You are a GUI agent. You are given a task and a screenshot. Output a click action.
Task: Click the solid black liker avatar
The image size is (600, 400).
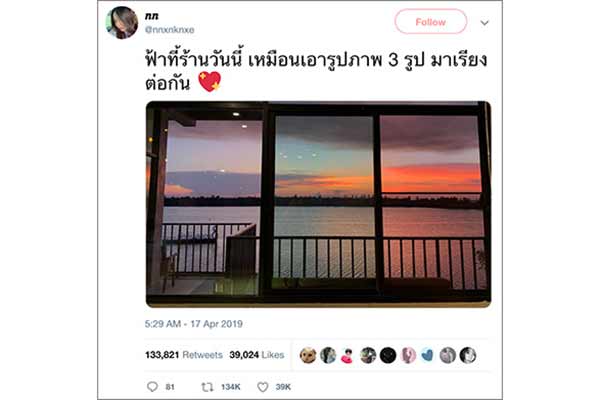(x=388, y=355)
